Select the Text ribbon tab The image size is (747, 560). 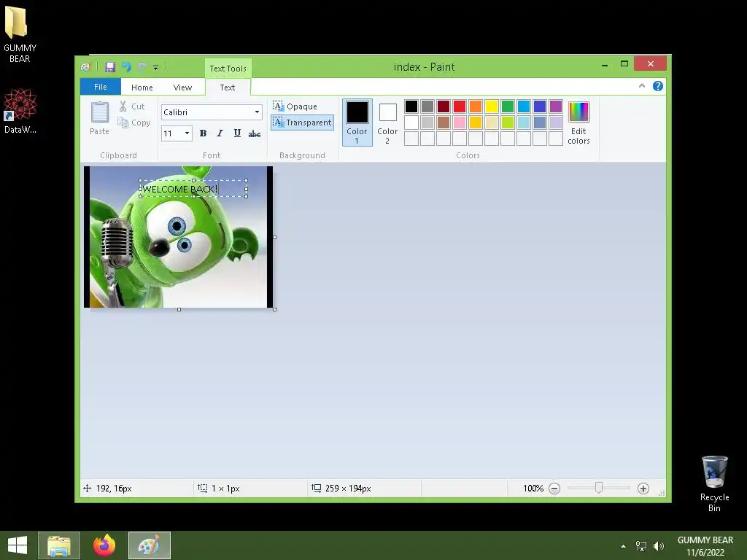pyautogui.click(x=228, y=87)
